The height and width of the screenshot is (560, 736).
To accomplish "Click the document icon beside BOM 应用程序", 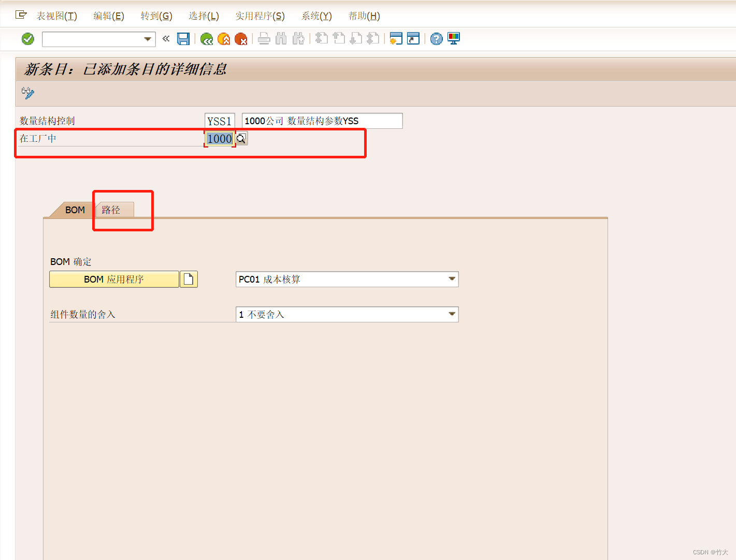I will 189,279.
